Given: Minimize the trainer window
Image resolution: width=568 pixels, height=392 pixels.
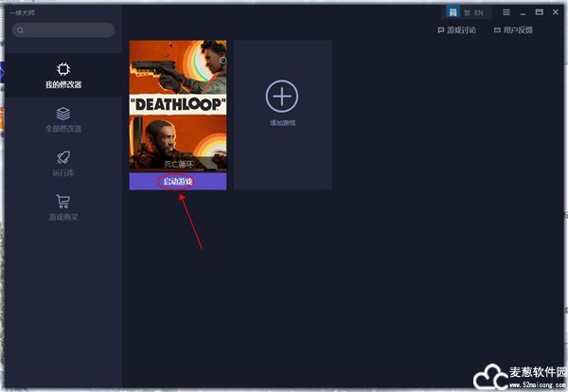Looking at the screenshot, I should (523, 12).
